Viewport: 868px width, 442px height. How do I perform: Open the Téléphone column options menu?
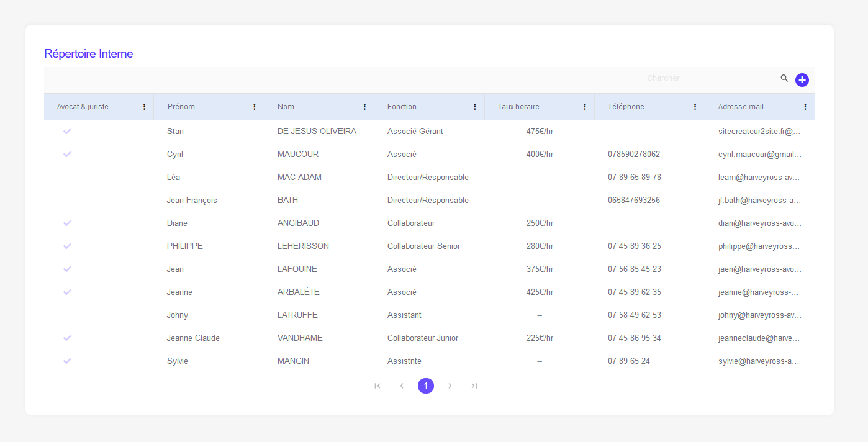pos(695,107)
